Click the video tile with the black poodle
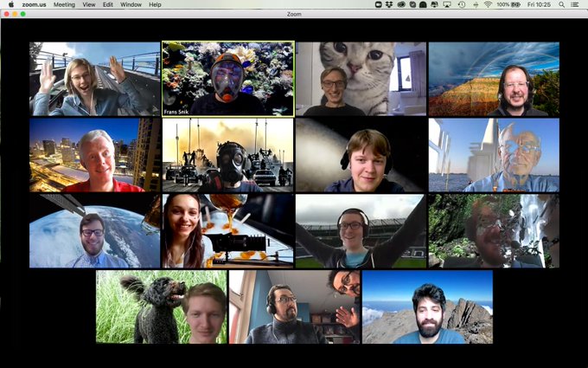 point(162,307)
